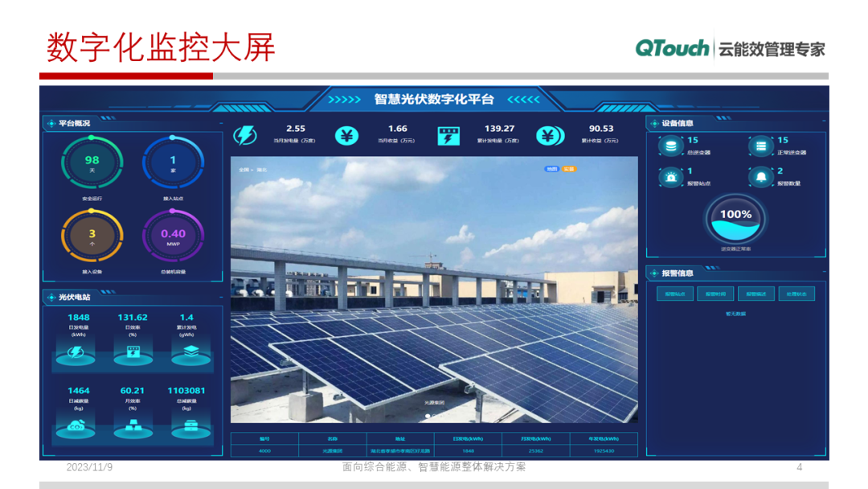Click the 报警站点 alarm siren icon
This screenshot has width=868, height=489.
pos(670,177)
